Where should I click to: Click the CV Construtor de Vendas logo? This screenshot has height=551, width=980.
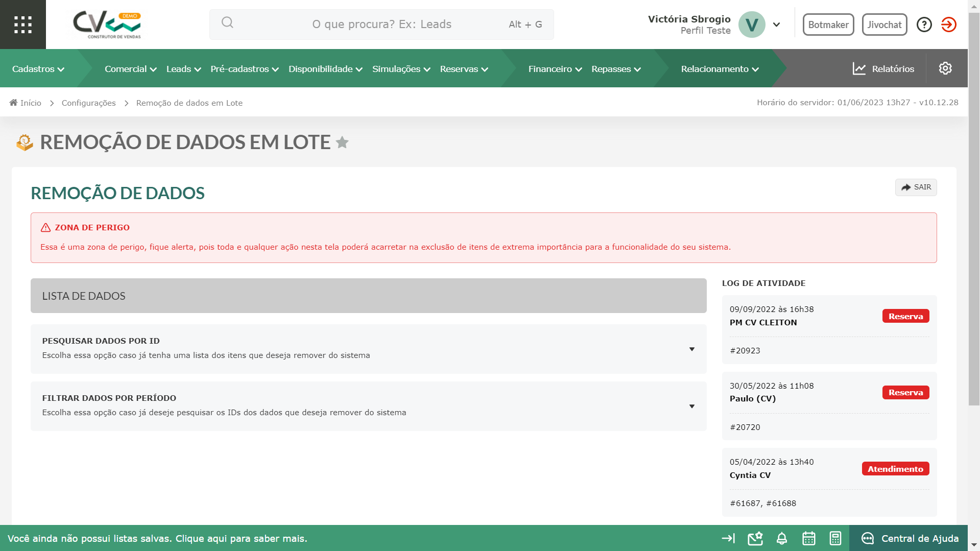tap(107, 25)
